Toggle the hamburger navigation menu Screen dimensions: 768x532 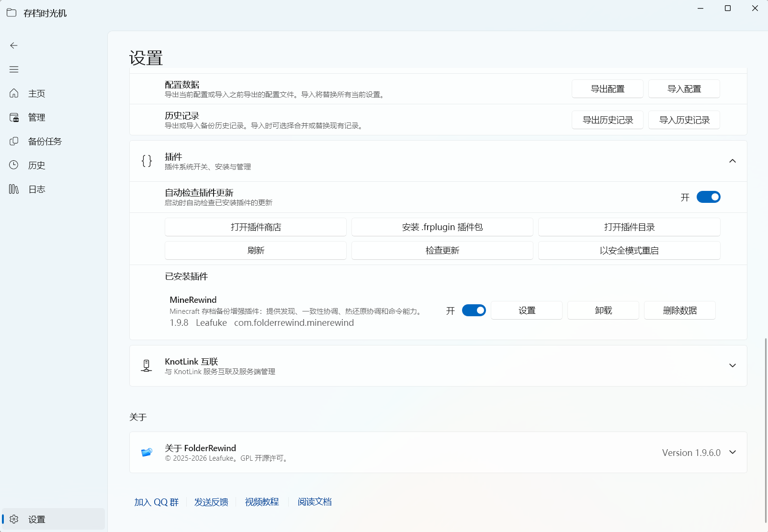click(x=14, y=69)
